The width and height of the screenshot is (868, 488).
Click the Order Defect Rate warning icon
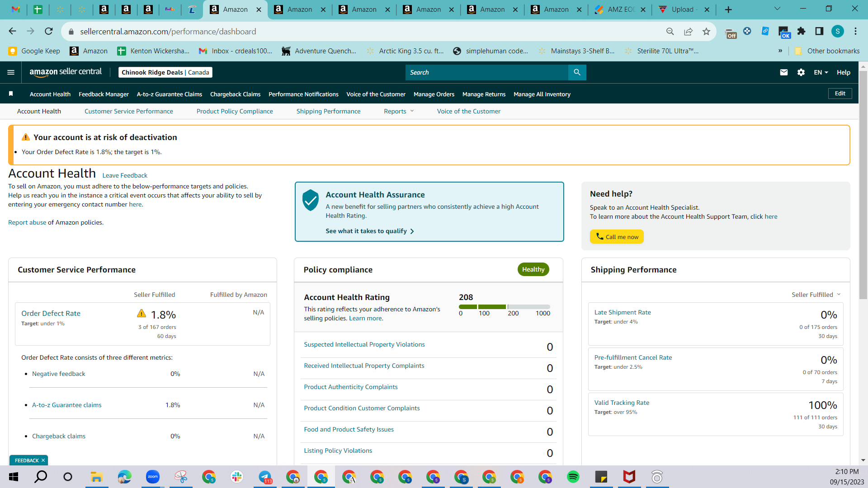click(142, 314)
